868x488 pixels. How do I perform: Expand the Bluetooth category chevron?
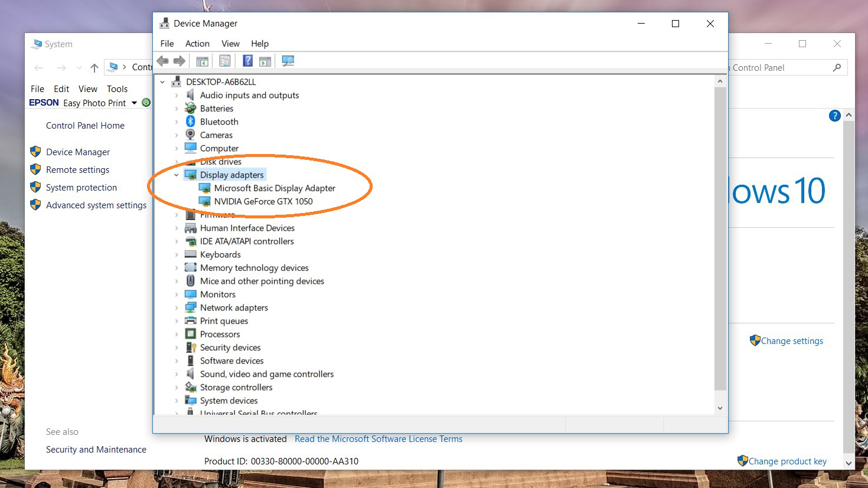coord(177,122)
